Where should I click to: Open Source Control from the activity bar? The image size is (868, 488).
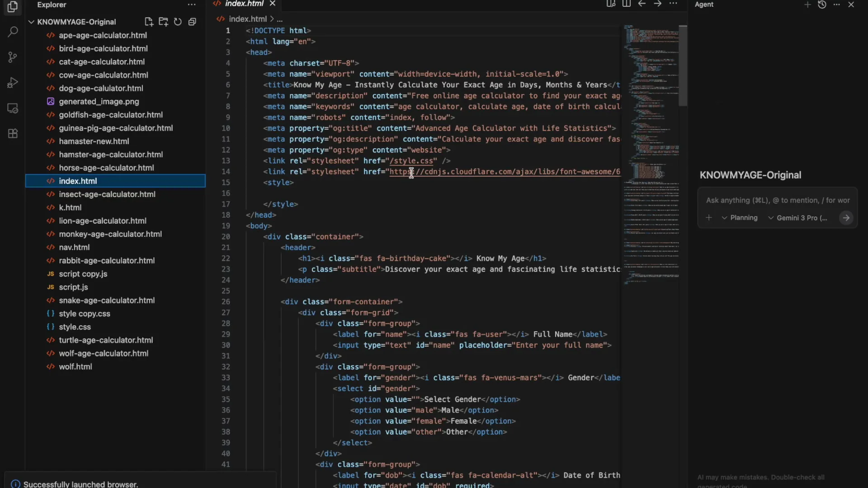[13, 57]
